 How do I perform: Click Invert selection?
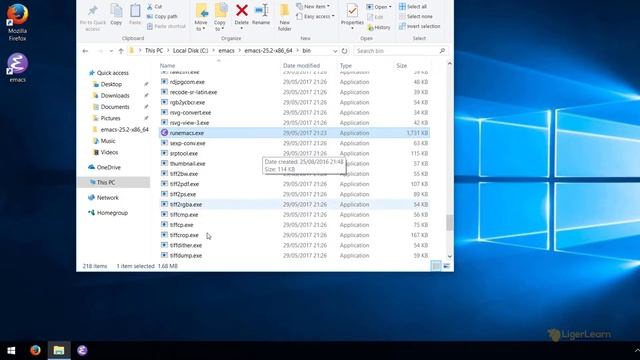click(x=420, y=26)
